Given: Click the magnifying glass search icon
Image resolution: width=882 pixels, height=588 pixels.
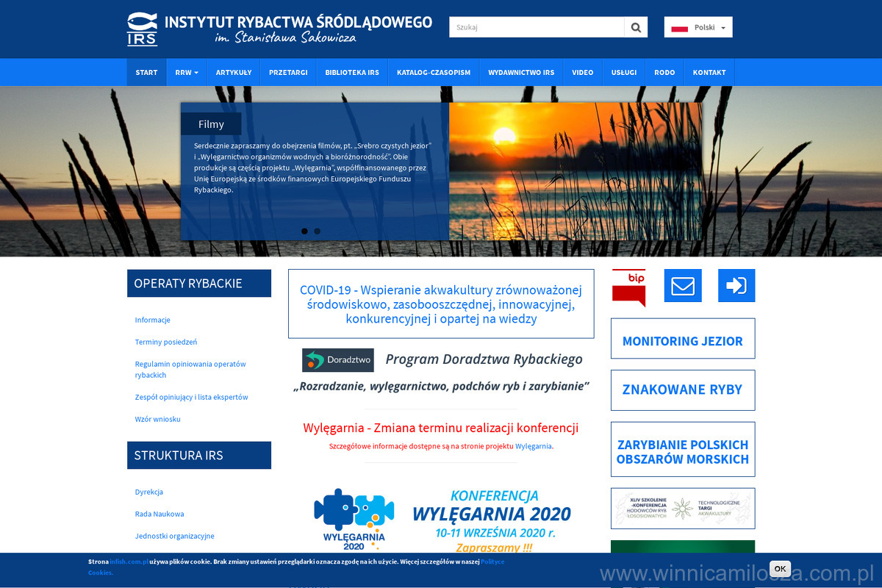Looking at the screenshot, I should (636, 27).
